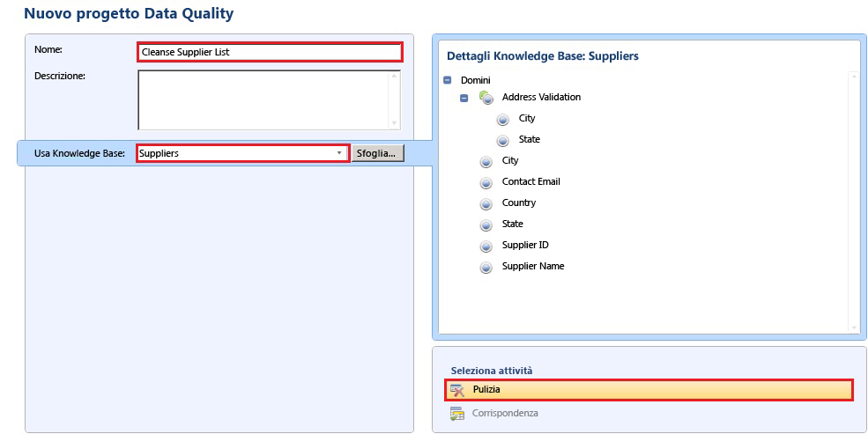Click the City icon nested under Address Validation
This screenshot has width=868, height=434.
503,119
